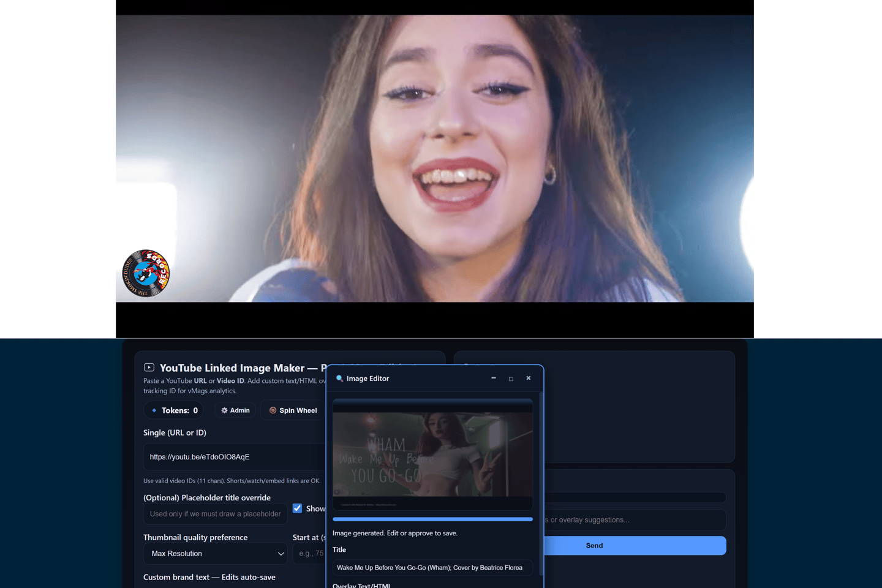This screenshot has width=882, height=588.
Task: Click the blue diamond Tokens icon
Action: click(x=154, y=410)
